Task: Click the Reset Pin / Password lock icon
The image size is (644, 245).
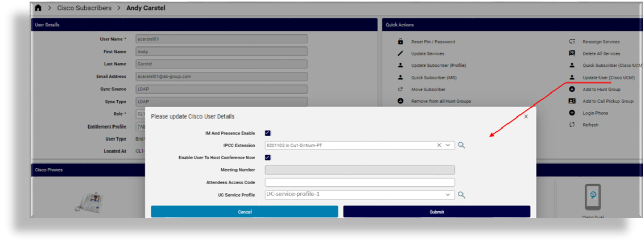Action: pos(400,42)
